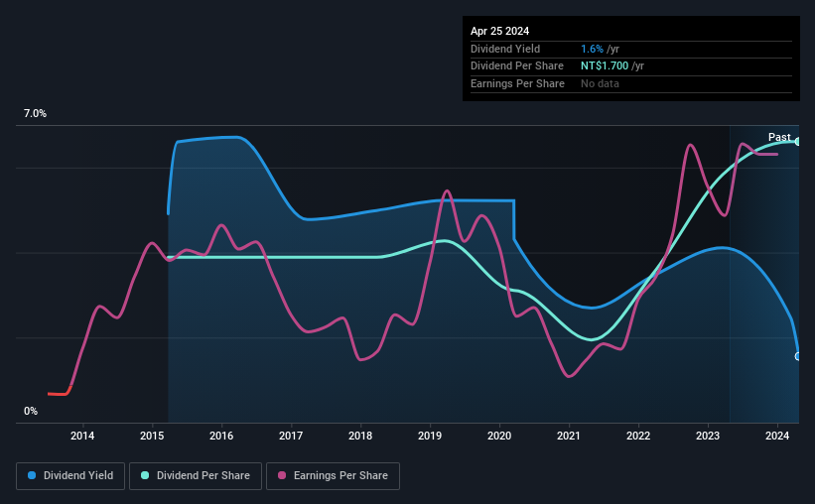Click the 2019 x-axis label

point(430,436)
